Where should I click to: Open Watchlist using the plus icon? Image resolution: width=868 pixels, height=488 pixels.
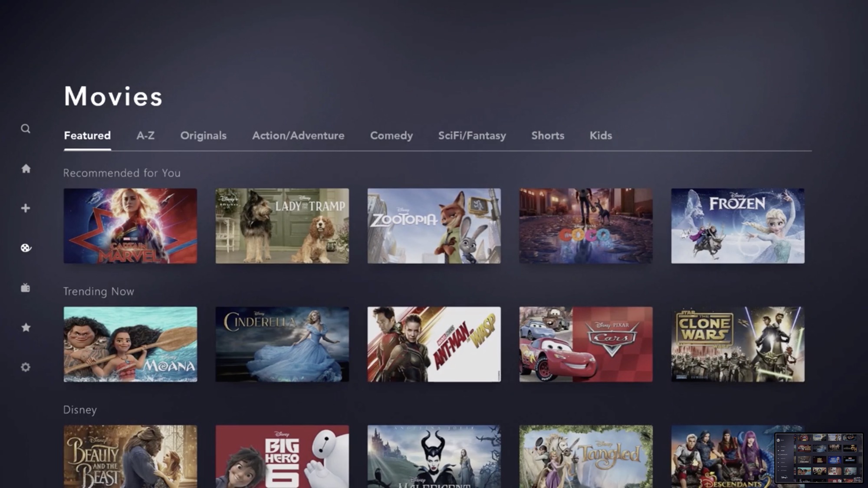tap(26, 208)
